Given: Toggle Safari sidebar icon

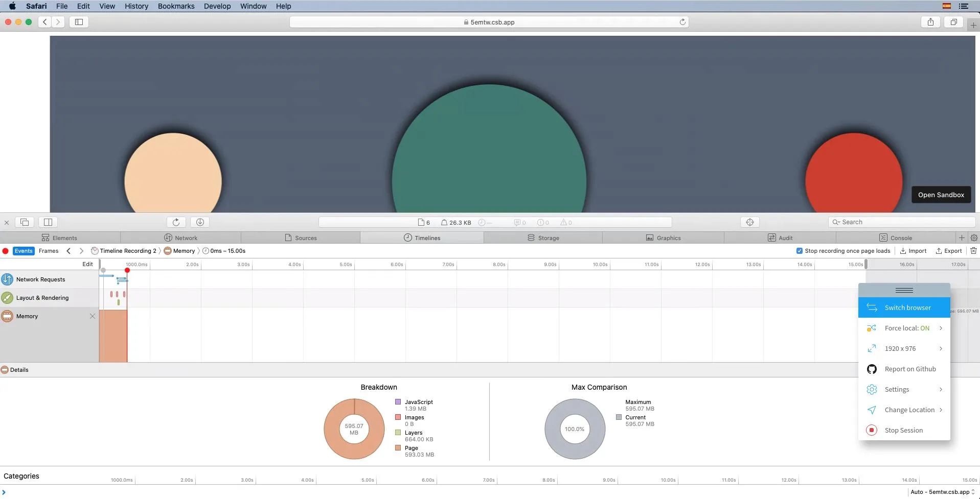Looking at the screenshot, I should [79, 22].
